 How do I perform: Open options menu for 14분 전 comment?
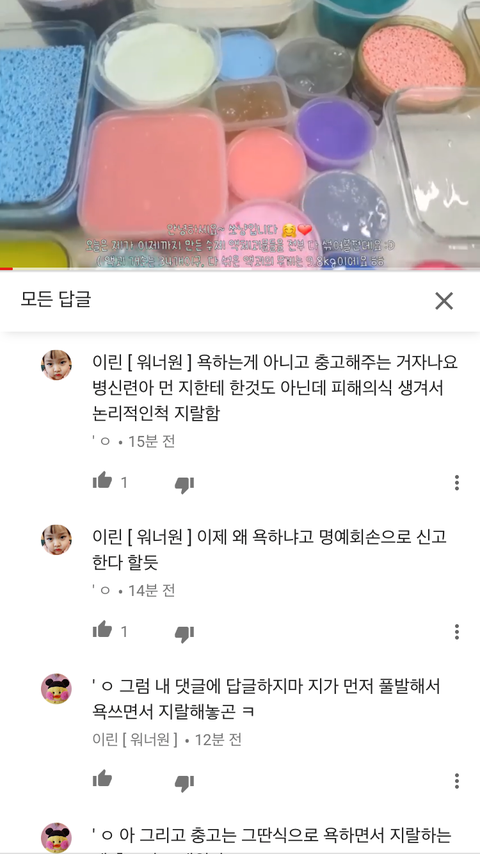point(457,631)
